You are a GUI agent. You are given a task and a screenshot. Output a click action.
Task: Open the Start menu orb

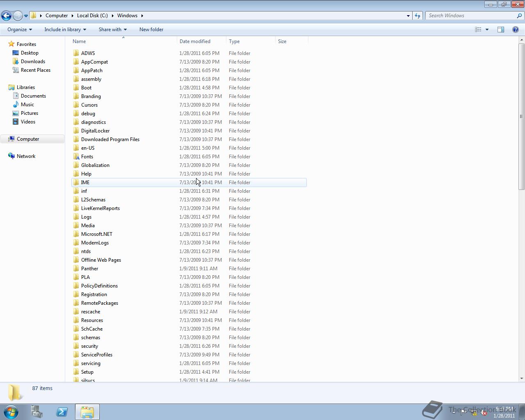[x=11, y=411]
